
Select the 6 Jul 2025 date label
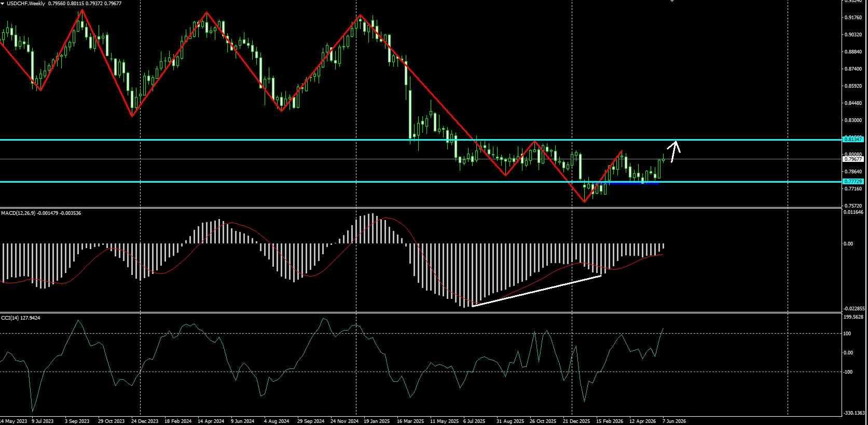[x=474, y=421]
